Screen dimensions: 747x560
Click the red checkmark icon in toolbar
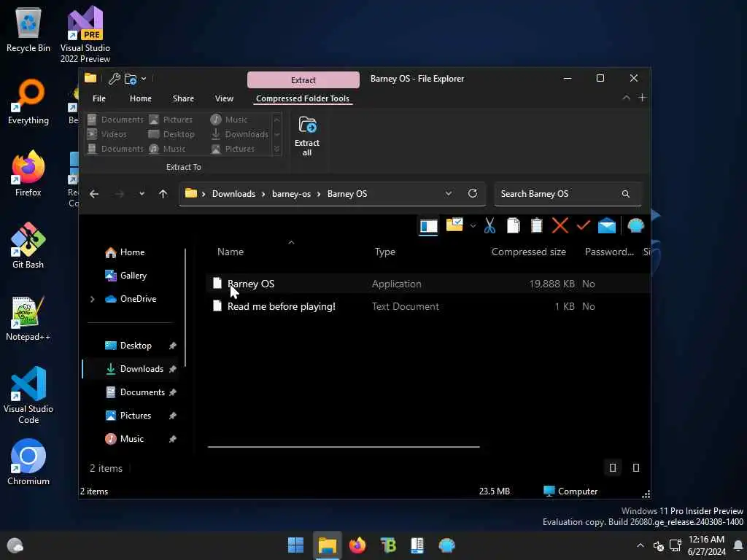point(583,225)
